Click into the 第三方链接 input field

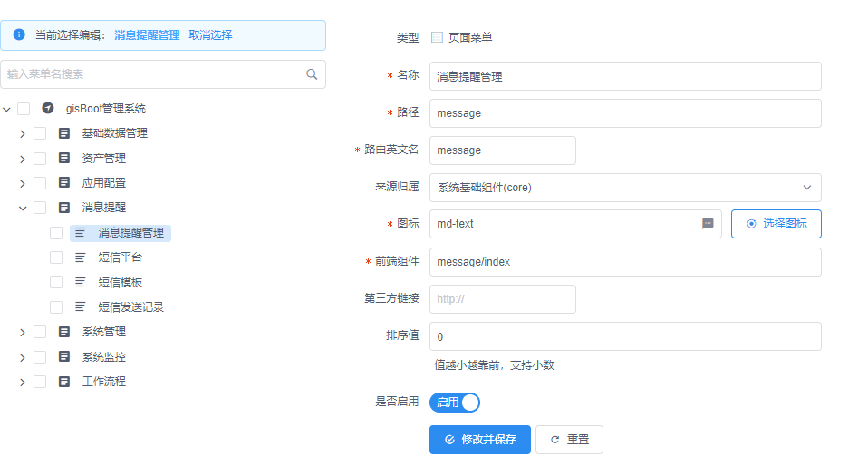(x=503, y=299)
